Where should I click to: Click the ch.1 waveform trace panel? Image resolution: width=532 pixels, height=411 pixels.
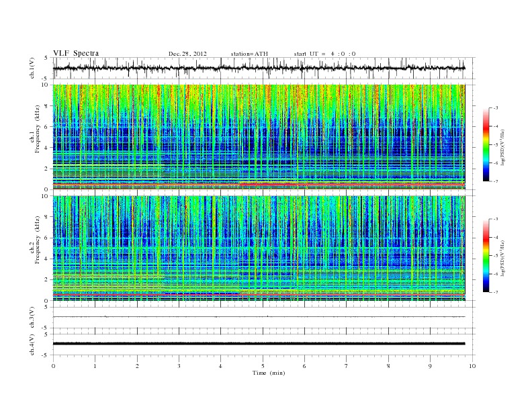(264, 68)
